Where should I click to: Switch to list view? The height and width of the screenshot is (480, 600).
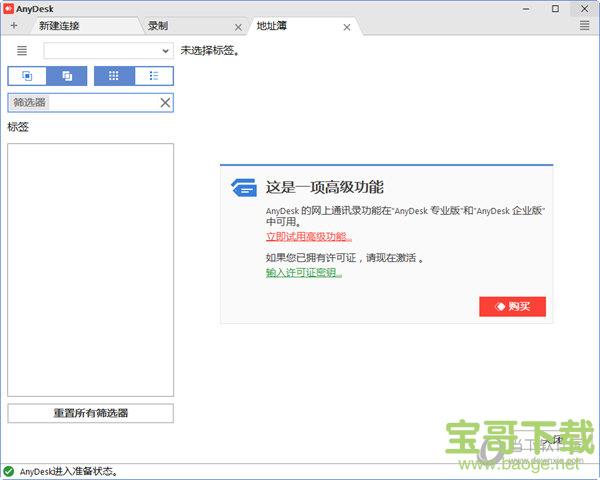[154, 76]
